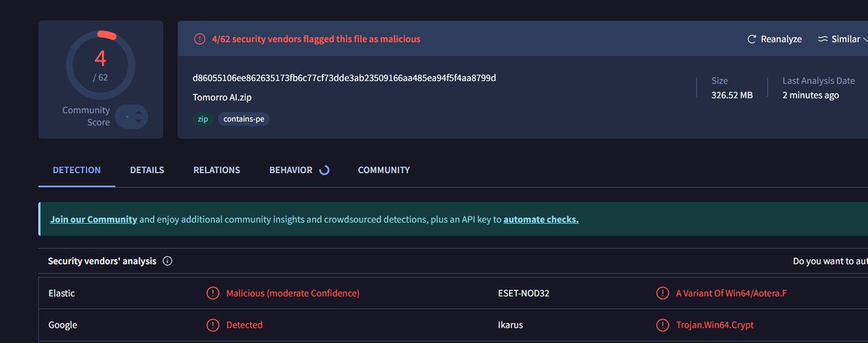Viewport: 868px width, 343px height.
Task: Open the Behavior tab
Action: [x=291, y=170]
